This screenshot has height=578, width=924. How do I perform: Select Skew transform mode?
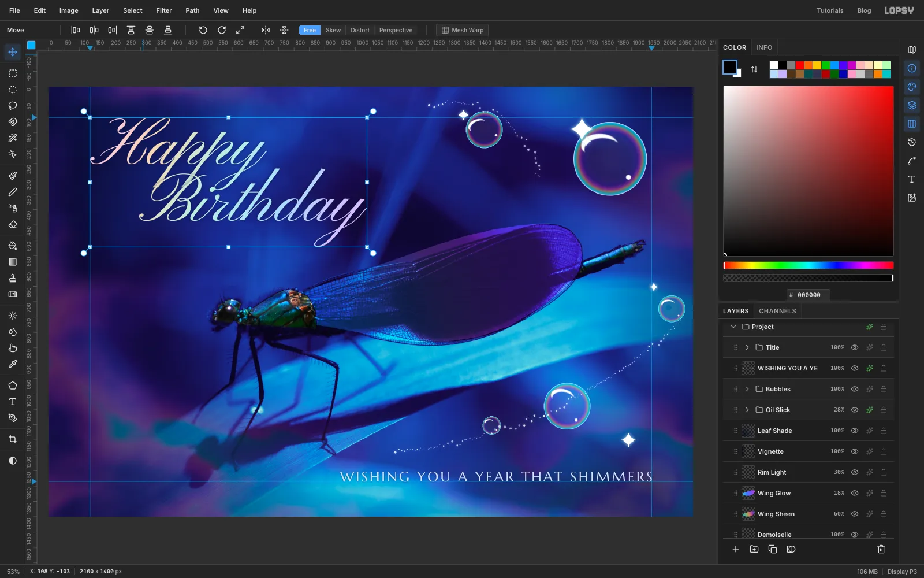[x=333, y=30]
